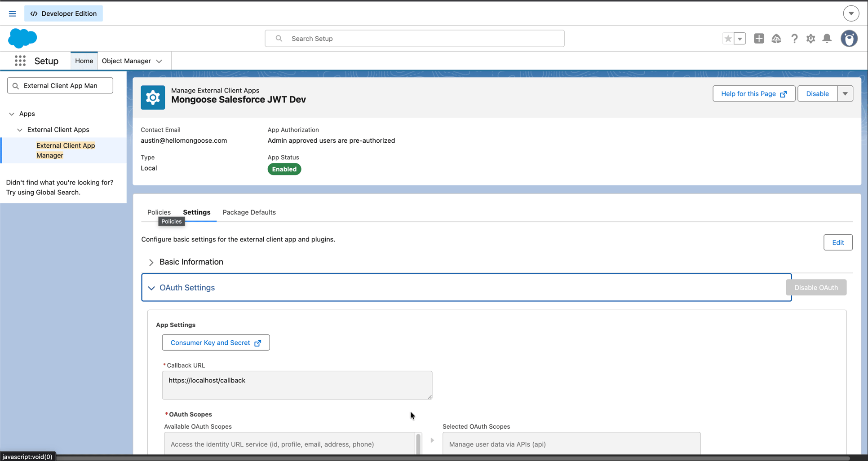The width and height of the screenshot is (868, 461).
Task: Open the App Launcher grid icon
Action: [20, 61]
